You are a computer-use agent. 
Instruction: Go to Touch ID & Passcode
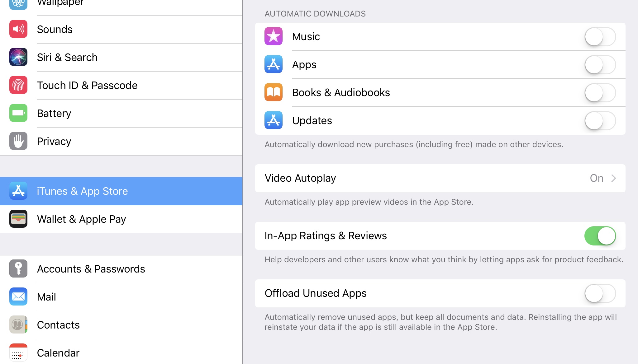click(121, 85)
